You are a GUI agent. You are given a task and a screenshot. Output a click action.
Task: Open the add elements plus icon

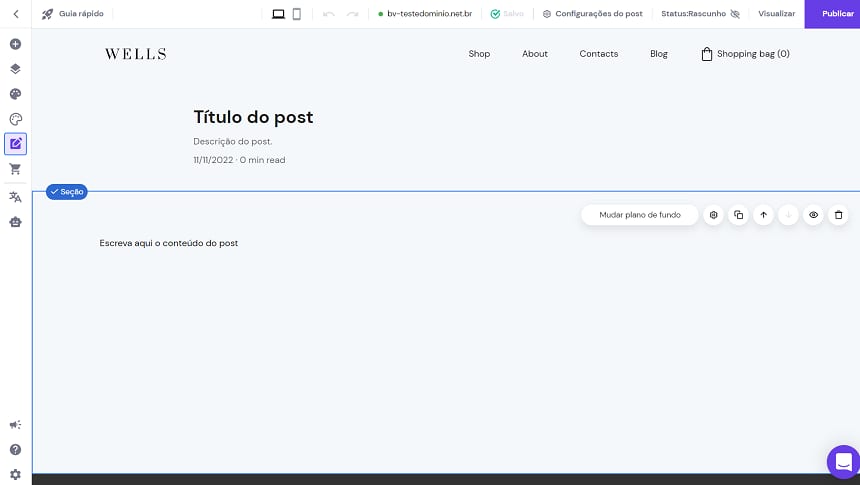[x=15, y=44]
